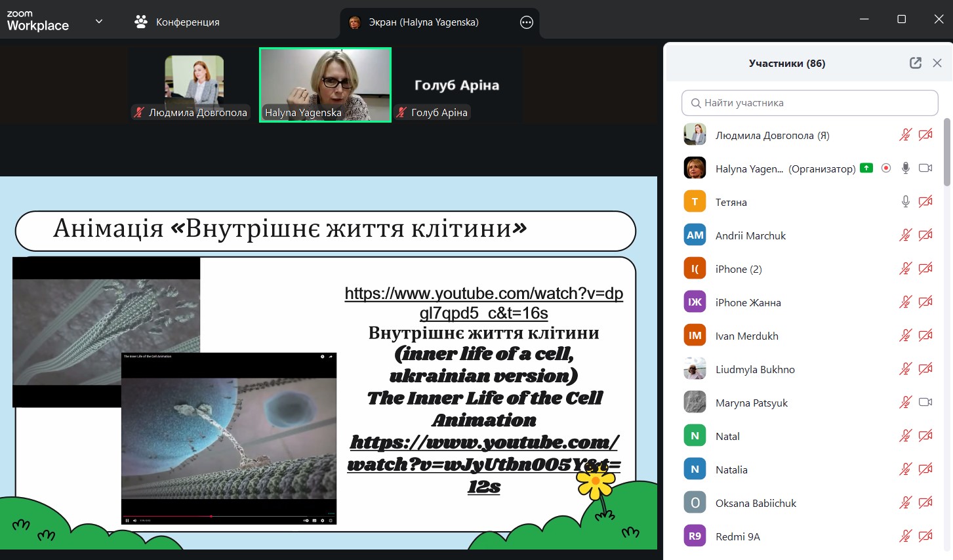Image resolution: width=953 pixels, height=560 pixels.
Task: Open screen share more options menu
Action: [x=526, y=22]
